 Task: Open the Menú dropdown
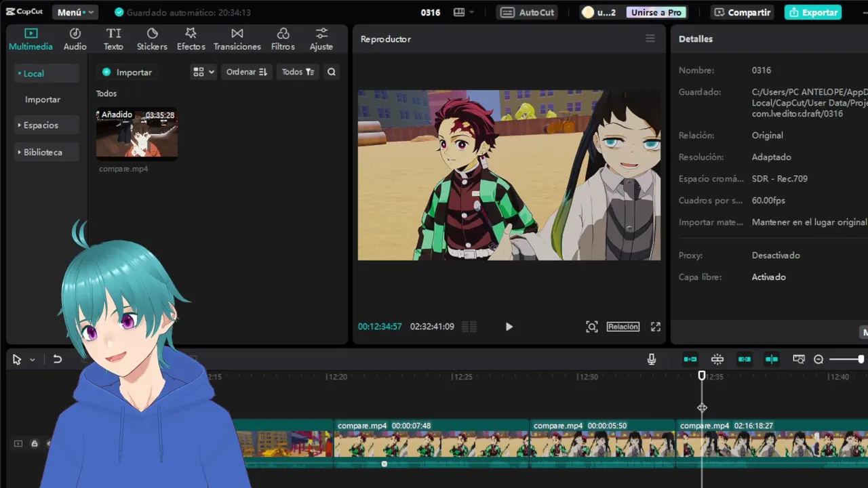pyautogui.click(x=75, y=12)
